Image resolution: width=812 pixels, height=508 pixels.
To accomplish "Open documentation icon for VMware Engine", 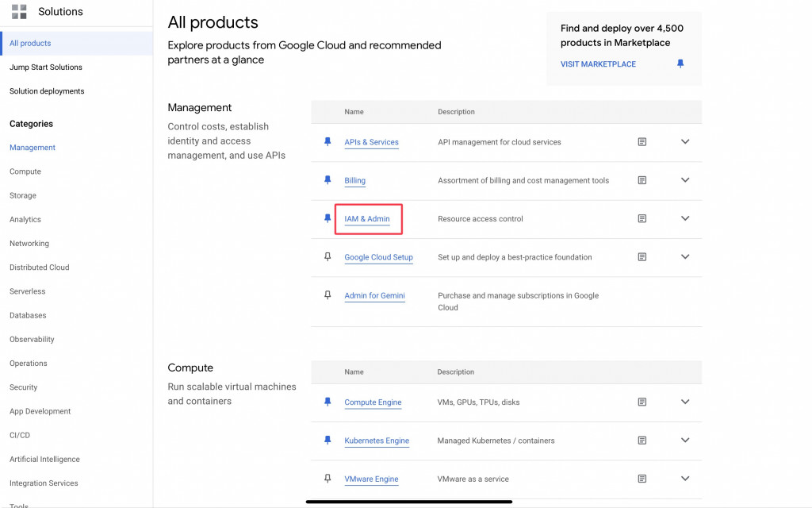I will click(642, 479).
